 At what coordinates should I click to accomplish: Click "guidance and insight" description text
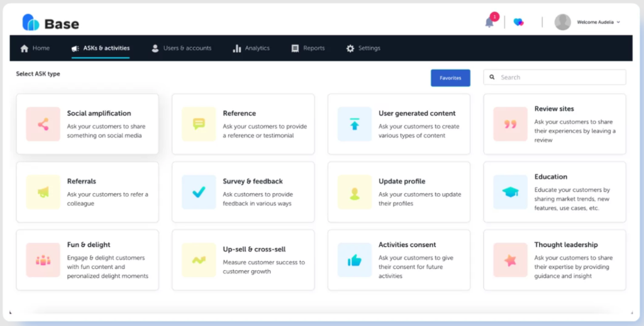(x=563, y=276)
